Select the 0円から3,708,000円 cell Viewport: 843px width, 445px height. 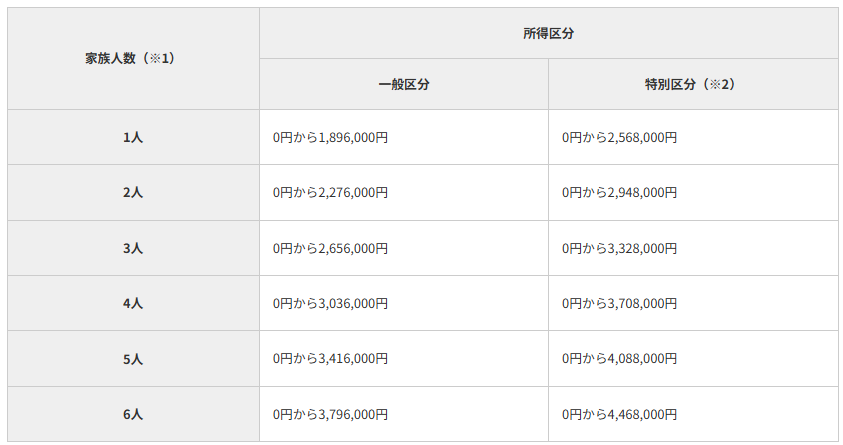pyautogui.click(x=619, y=303)
